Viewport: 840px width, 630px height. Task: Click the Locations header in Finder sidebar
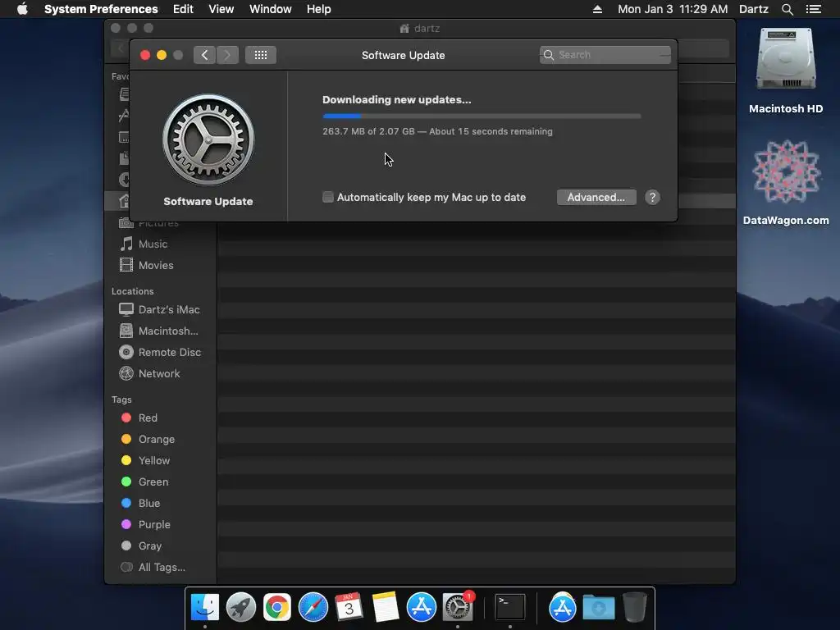tap(132, 291)
